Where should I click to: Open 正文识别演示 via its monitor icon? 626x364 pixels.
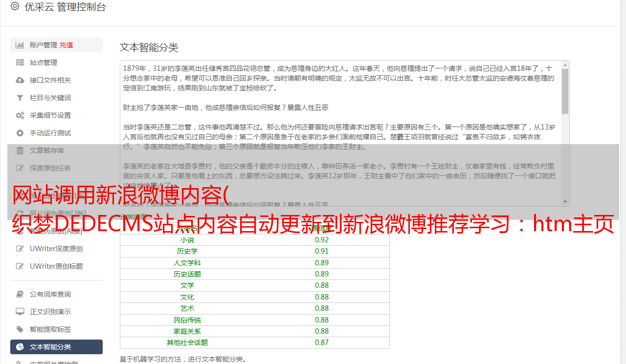pyautogui.click(x=20, y=312)
